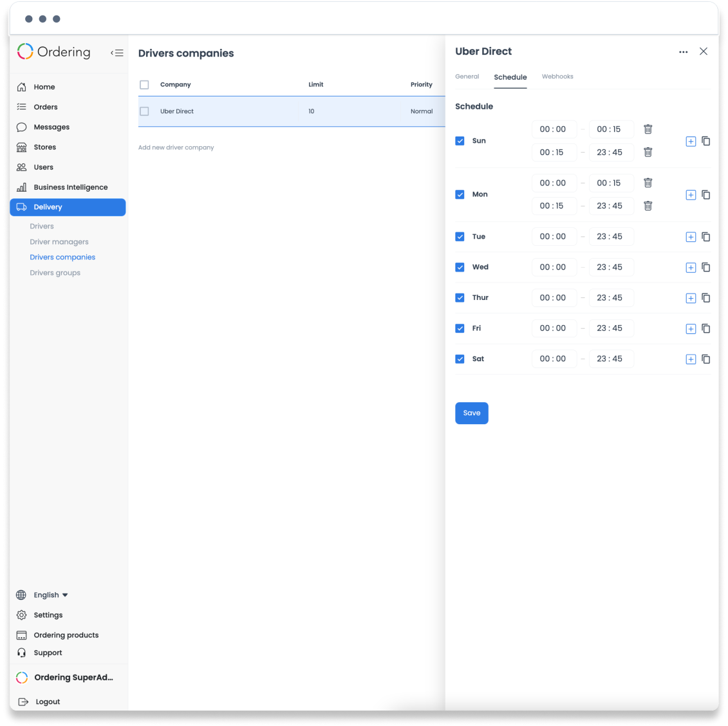Toggle the Sat schedule checkbox
Screen dimensions: 728x726
[460, 359]
